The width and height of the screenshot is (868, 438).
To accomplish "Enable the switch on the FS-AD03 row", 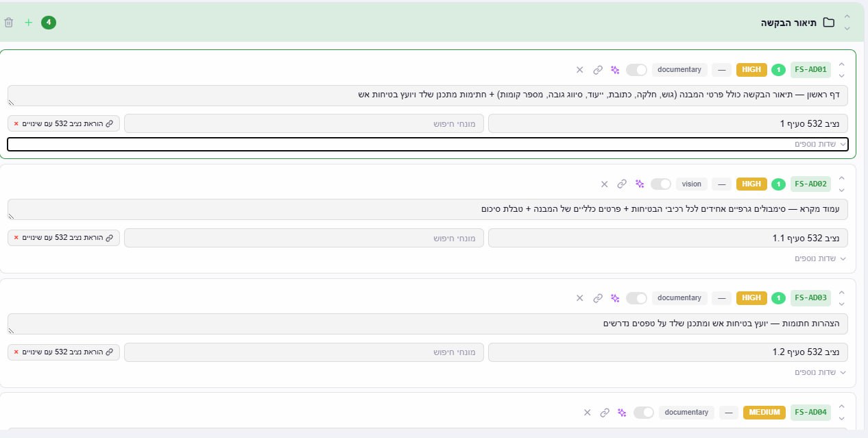I will [636, 298].
